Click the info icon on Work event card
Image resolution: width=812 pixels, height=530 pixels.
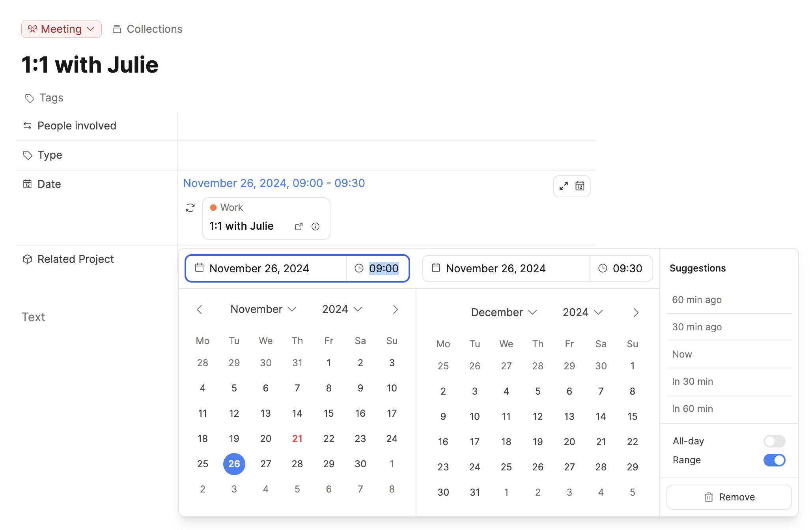315,227
